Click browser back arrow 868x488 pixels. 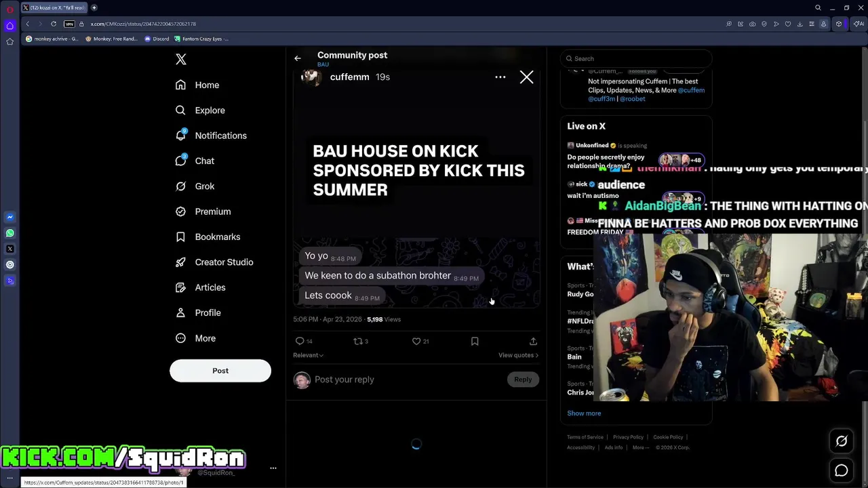(27, 24)
